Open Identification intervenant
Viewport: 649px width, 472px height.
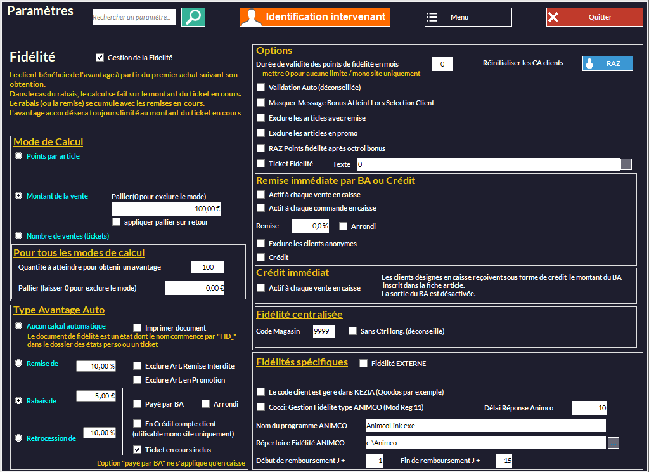[x=314, y=17]
